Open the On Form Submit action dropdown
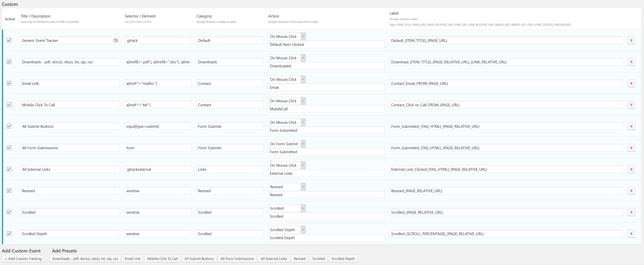 287,144
